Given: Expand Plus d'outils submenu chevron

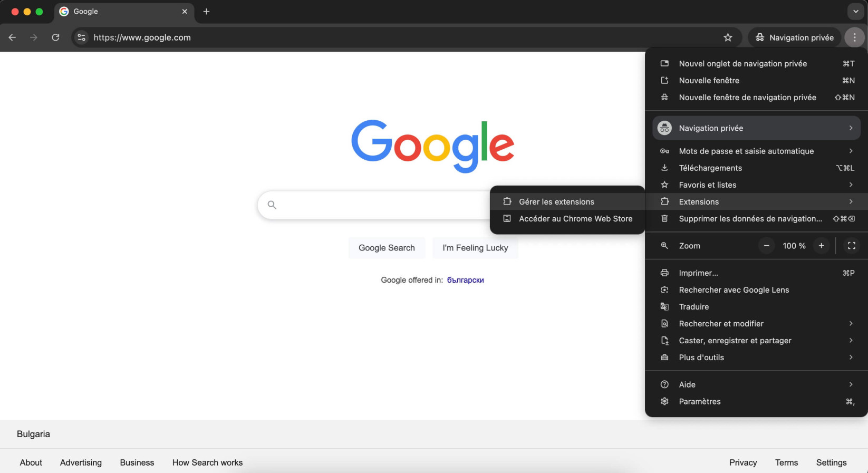Looking at the screenshot, I should tap(851, 358).
